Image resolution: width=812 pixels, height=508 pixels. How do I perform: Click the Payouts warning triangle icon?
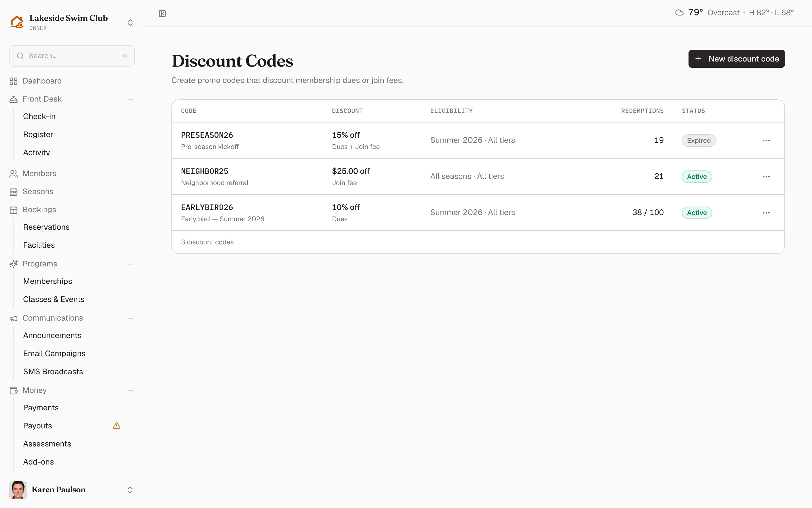tap(117, 426)
